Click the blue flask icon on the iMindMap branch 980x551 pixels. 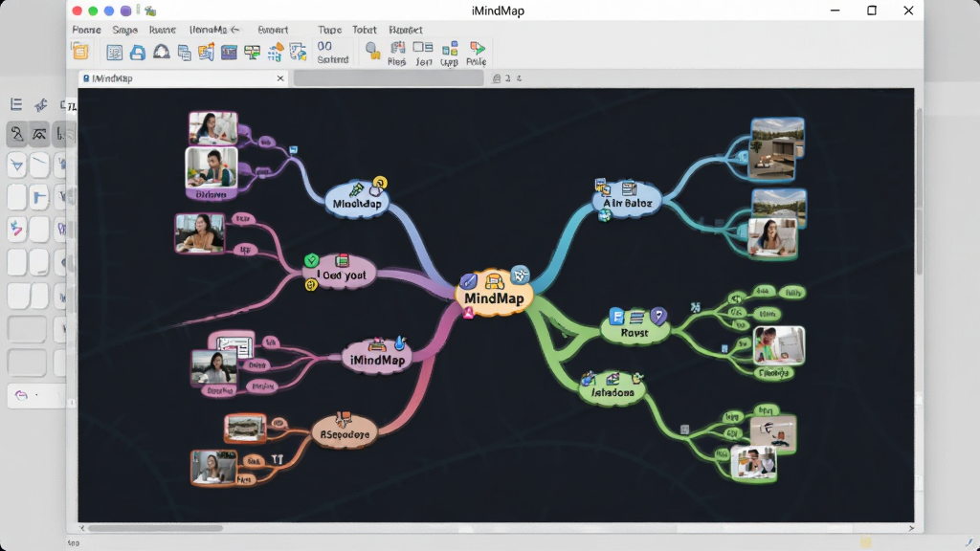[400, 342]
